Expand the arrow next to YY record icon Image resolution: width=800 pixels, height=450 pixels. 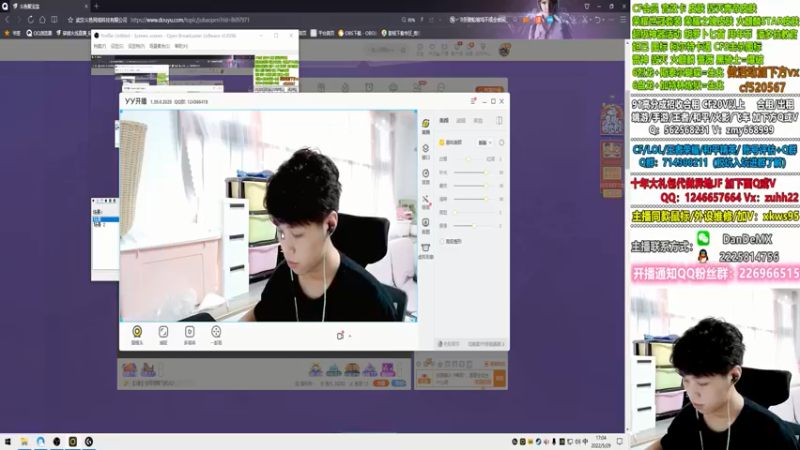click(350, 336)
